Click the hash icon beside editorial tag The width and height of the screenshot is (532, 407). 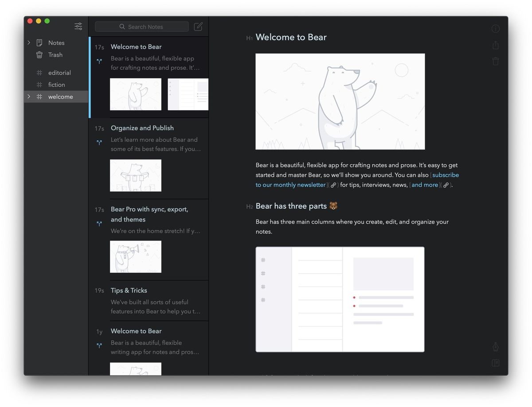(39, 73)
